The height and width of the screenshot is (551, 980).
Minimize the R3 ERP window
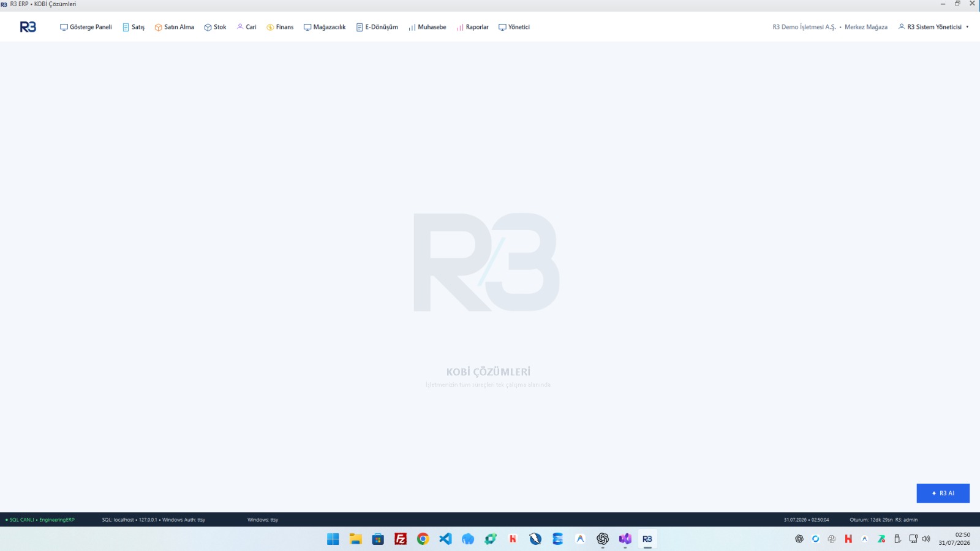coord(943,4)
